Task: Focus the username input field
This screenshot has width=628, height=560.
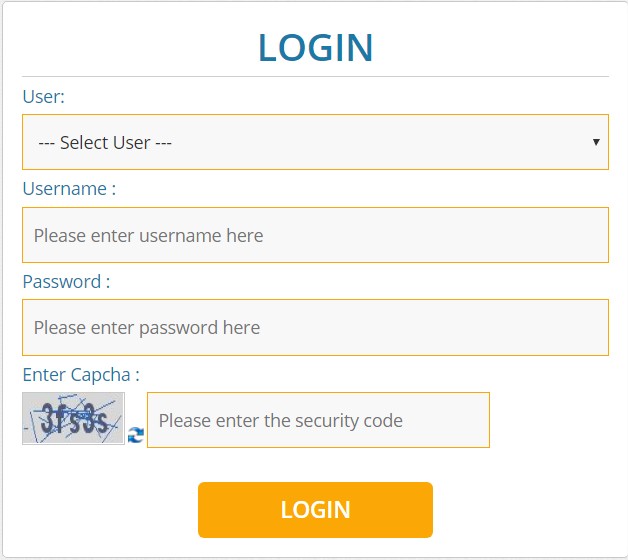Action: (315, 235)
